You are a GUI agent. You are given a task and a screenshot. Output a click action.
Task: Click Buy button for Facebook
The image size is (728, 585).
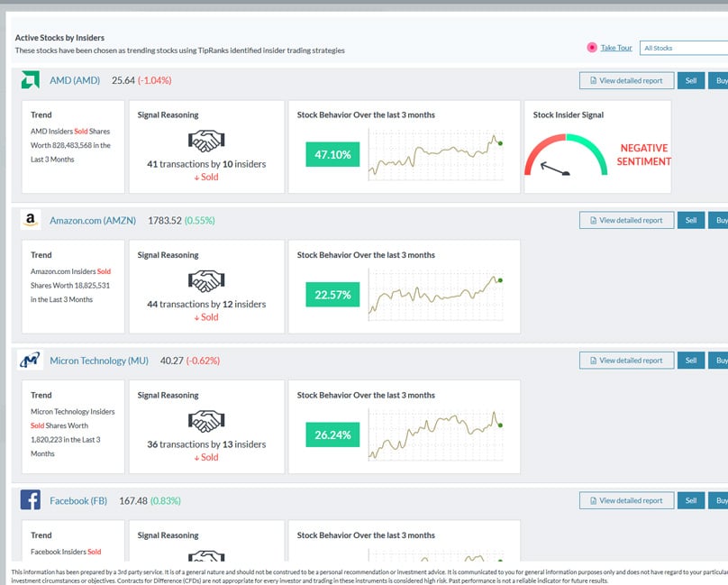coord(718,500)
